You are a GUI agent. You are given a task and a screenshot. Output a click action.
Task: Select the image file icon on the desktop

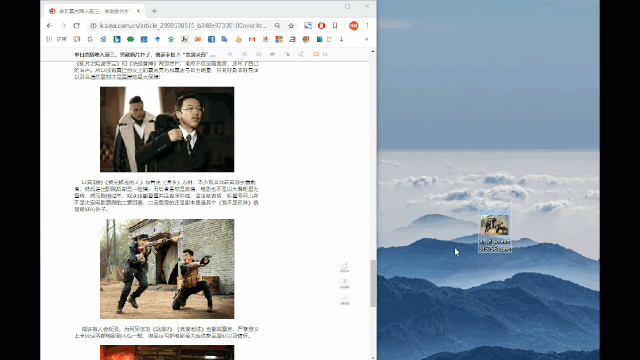click(x=495, y=231)
